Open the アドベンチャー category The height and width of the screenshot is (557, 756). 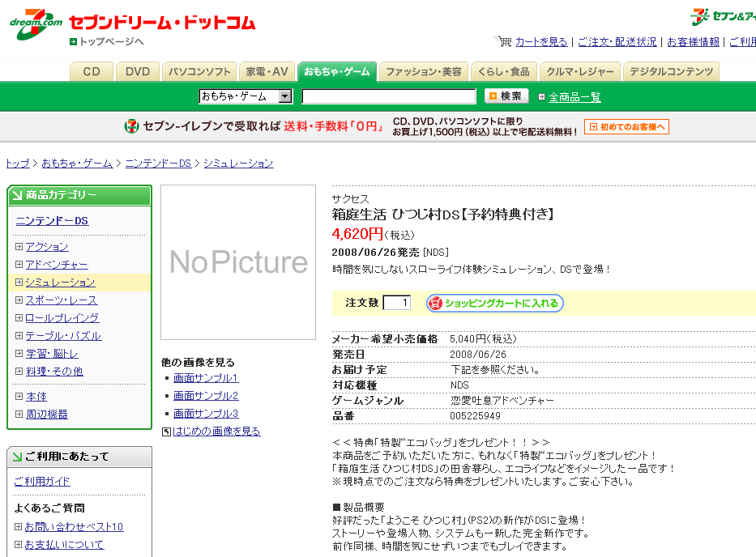click(x=57, y=265)
